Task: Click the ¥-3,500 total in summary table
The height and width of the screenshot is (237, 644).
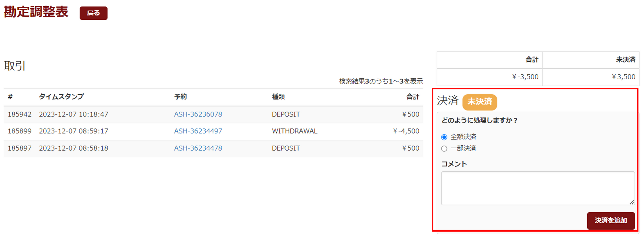Action: pos(525,77)
